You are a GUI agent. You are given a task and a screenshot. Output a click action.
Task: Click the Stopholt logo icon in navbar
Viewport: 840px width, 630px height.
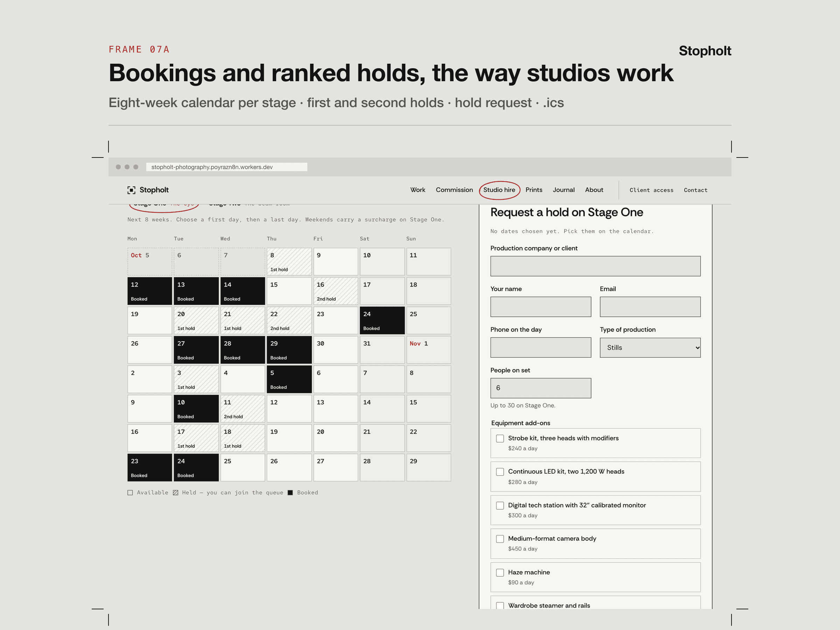(131, 190)
